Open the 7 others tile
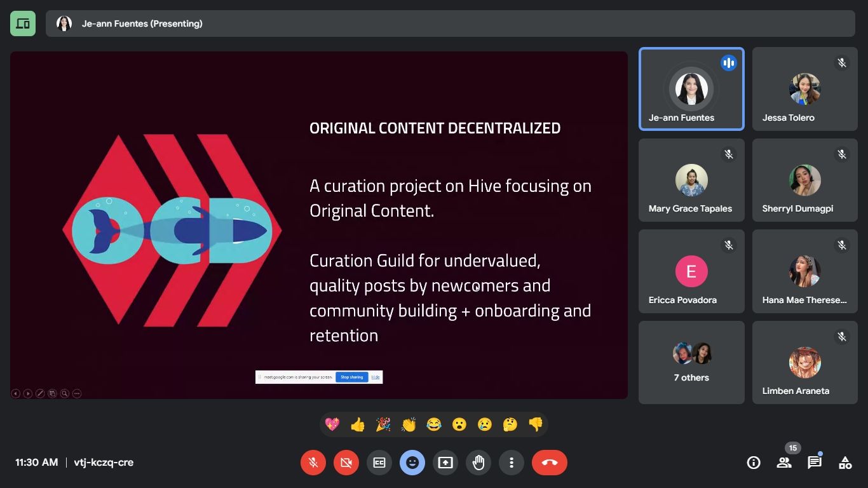The image size is (868, 488). pyautogui.click(x=691, y=362)
